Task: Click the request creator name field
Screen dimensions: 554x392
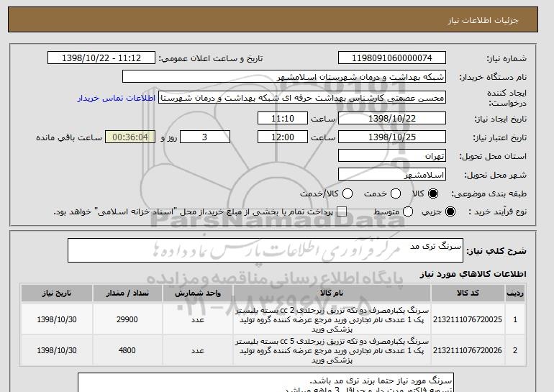Action: pyautogui.click(x=302, y=98)
